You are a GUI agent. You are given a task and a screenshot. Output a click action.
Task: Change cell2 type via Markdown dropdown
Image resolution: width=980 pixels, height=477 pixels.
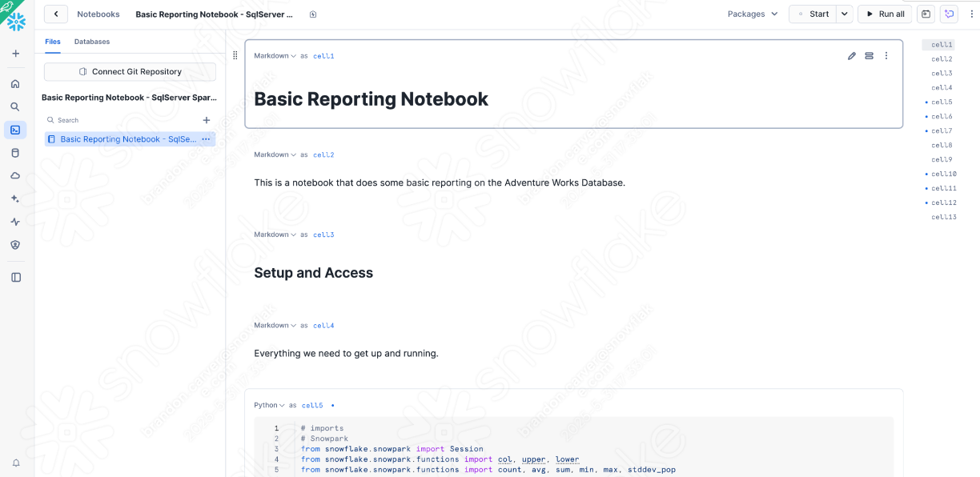point(275,154)
